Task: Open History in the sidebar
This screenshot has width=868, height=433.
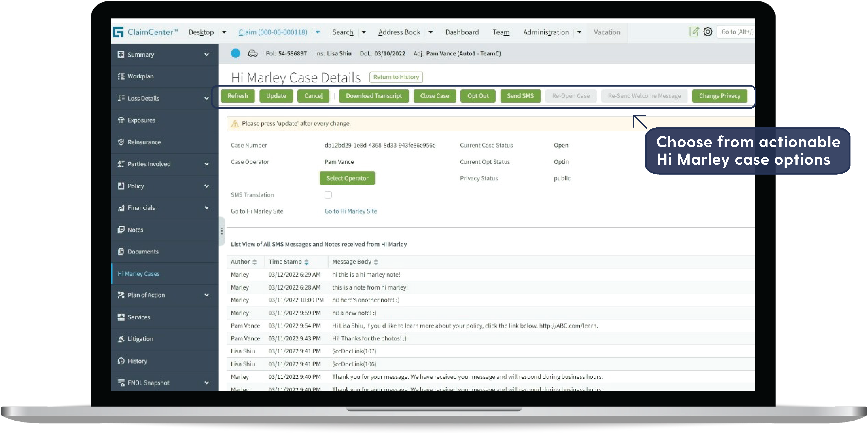Action: (137, 361)
